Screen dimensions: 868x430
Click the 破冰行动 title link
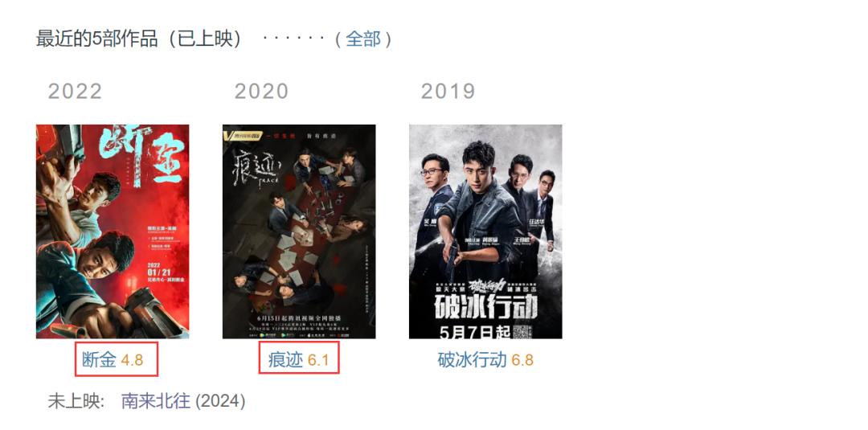pos(473,360)
